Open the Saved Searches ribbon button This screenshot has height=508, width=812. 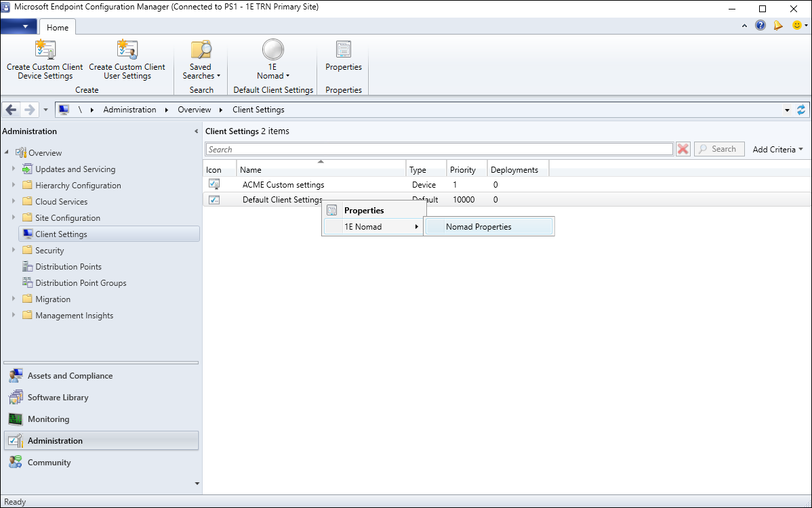201,60
